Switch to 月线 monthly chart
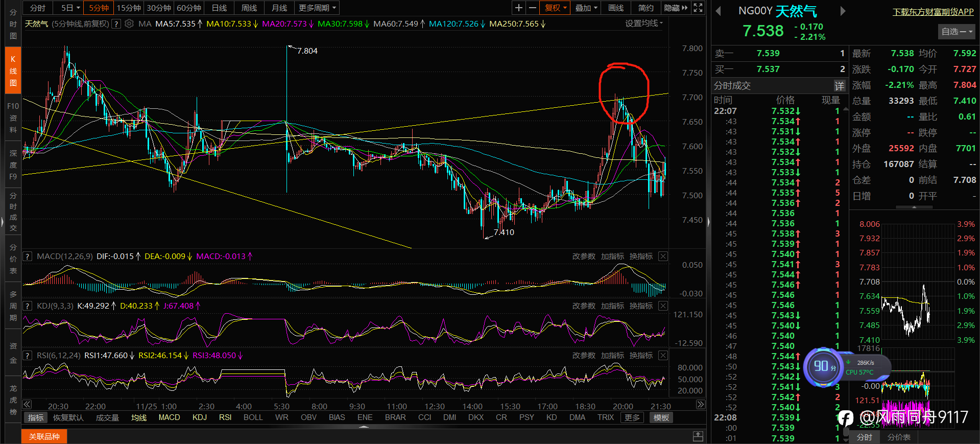Viewport: 980px width, 444px height. coord(279,8)
